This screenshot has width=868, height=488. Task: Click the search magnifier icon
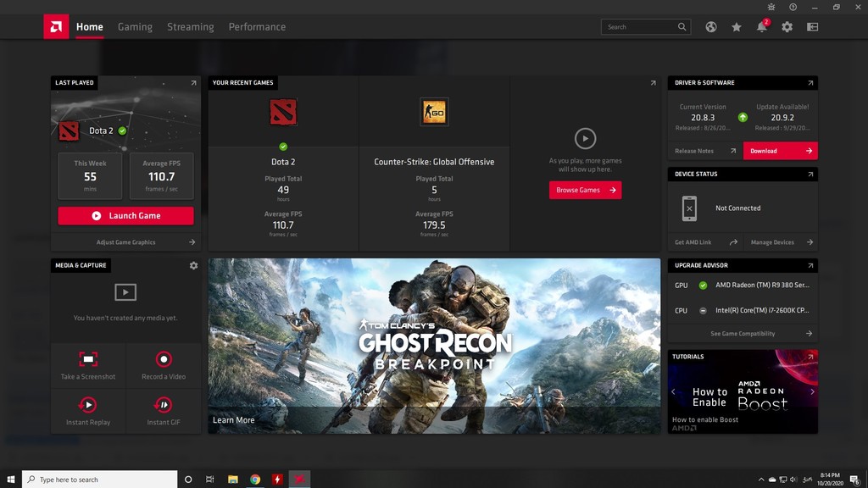[x=682, y=26]
